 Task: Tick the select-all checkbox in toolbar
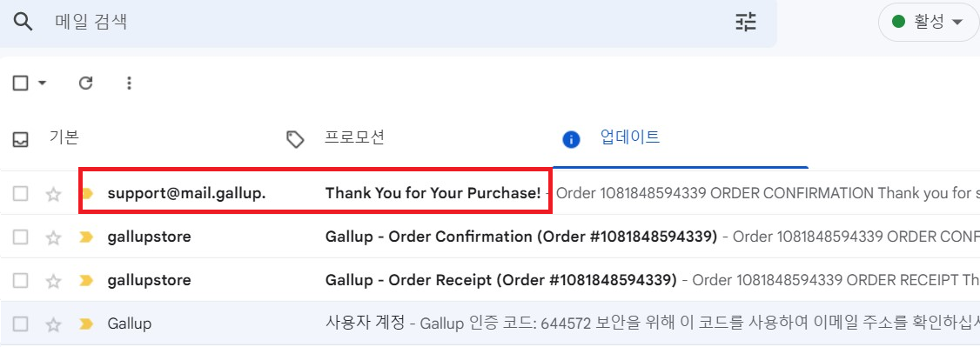click(21, 83)
